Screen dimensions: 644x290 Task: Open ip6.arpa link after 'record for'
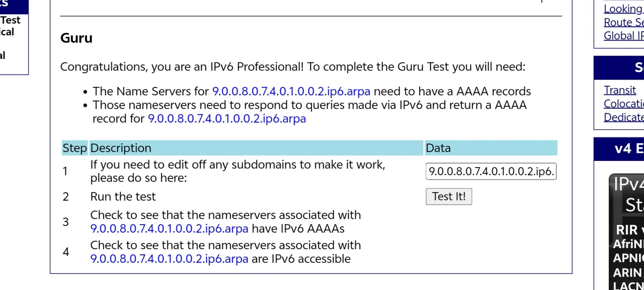point(227,119)
